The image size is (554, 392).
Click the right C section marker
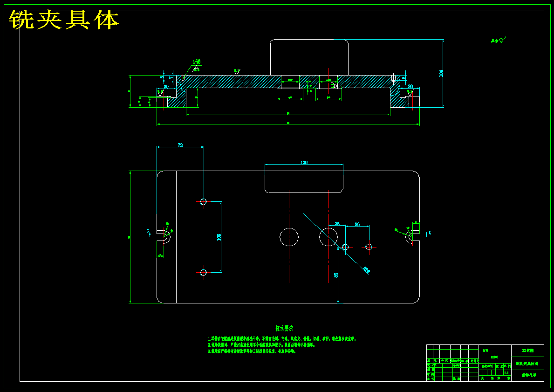(x=430, y=233)
